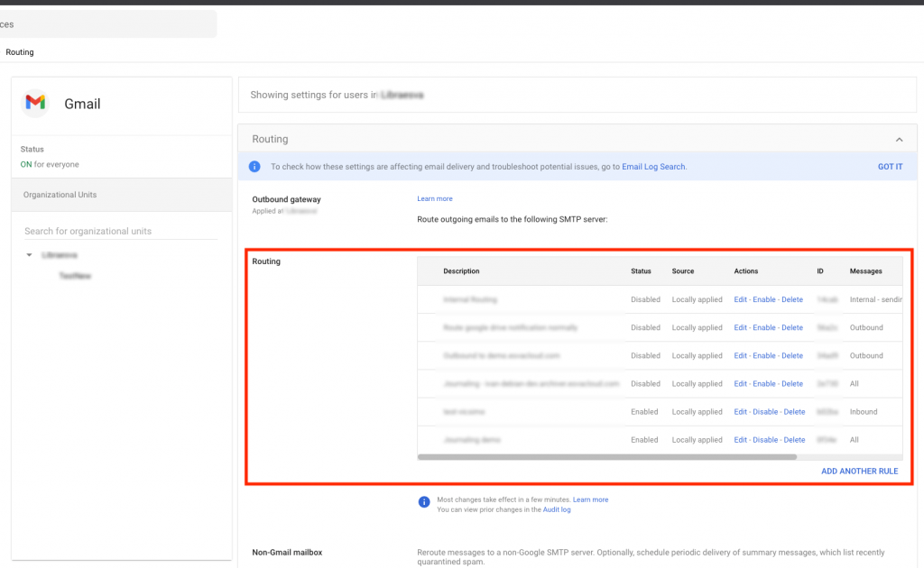Delete the disabled rule applying to All messages
Viewport: 924px width, 568px height.
[792, 383]
